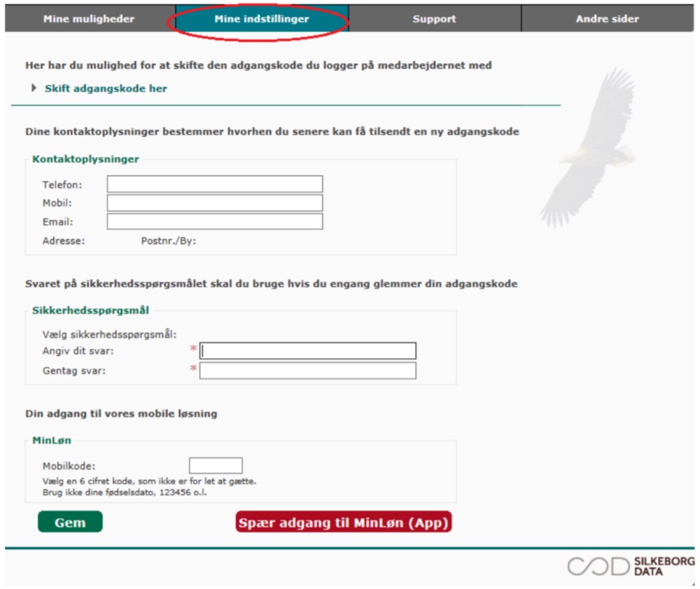Click the Angiv dit svar field
The image size is (700, 589).
point(307,351)
